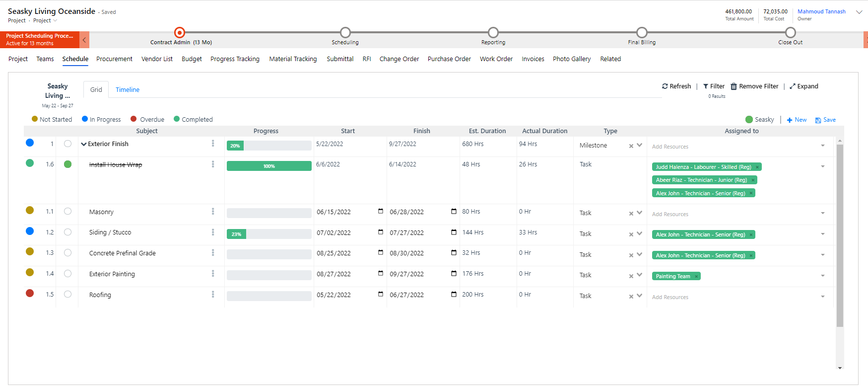The image size is (868, 386).
Task: Open calendar picker for Roofing finish date
Action: tap(454, 294)
